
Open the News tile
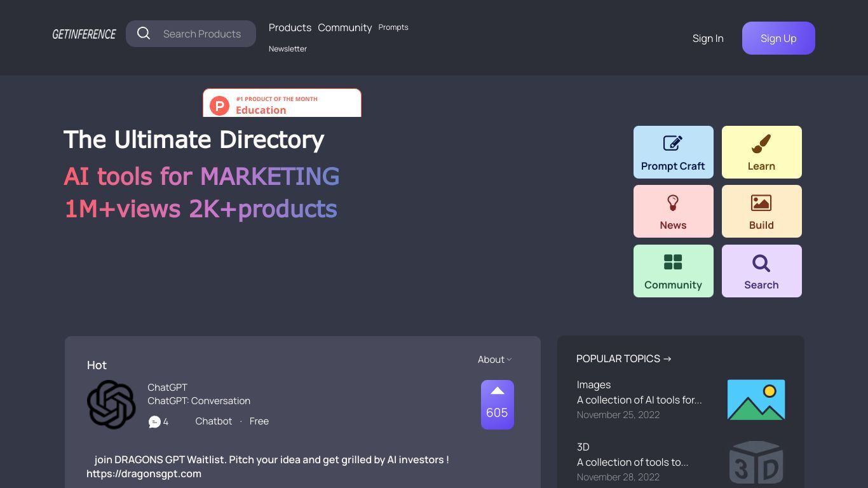coord(674,212)
